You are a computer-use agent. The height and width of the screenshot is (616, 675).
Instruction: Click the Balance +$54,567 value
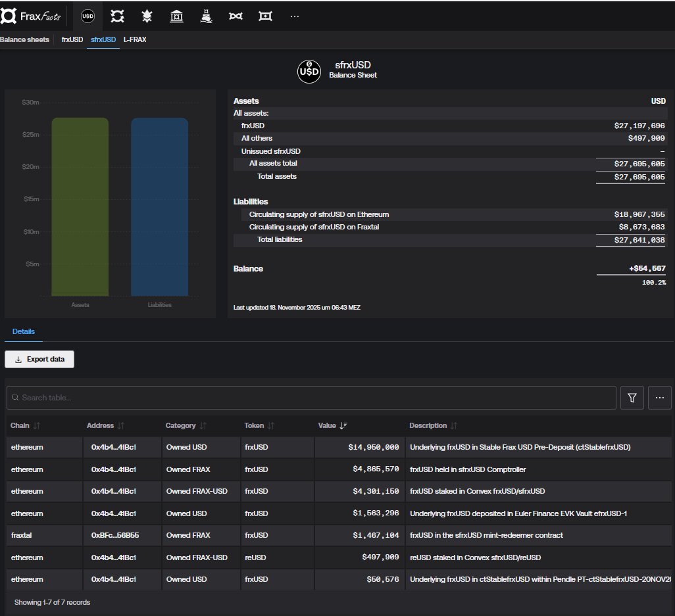(647, 268)
